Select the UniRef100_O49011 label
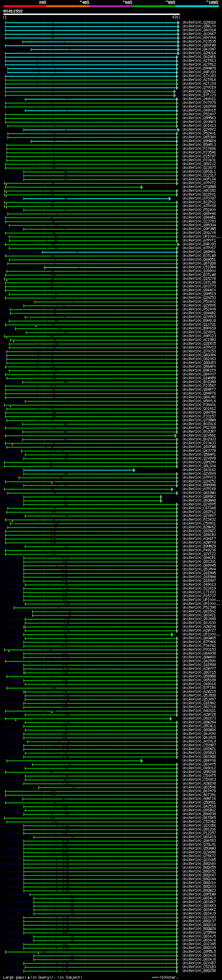The width and height of the screenshot is (222, 980). 199,99
